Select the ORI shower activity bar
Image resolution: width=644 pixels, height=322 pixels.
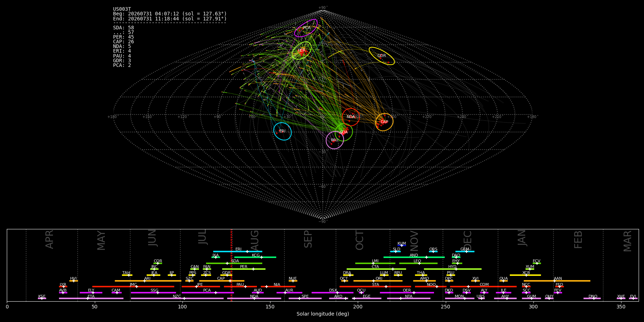tap(378, 281)
